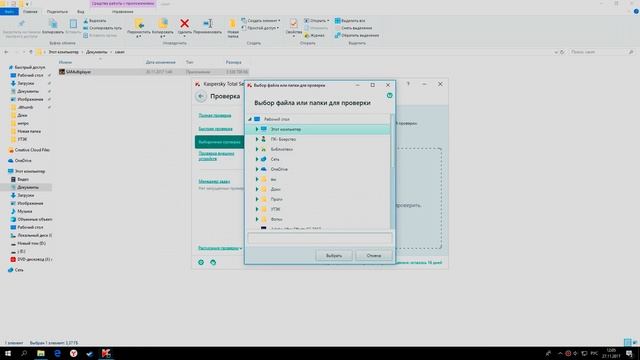Expand the OneDrive node in the dialog tree
Image resolution: width=640 pixels, height=360 pixels.
[x=257, y=169]
